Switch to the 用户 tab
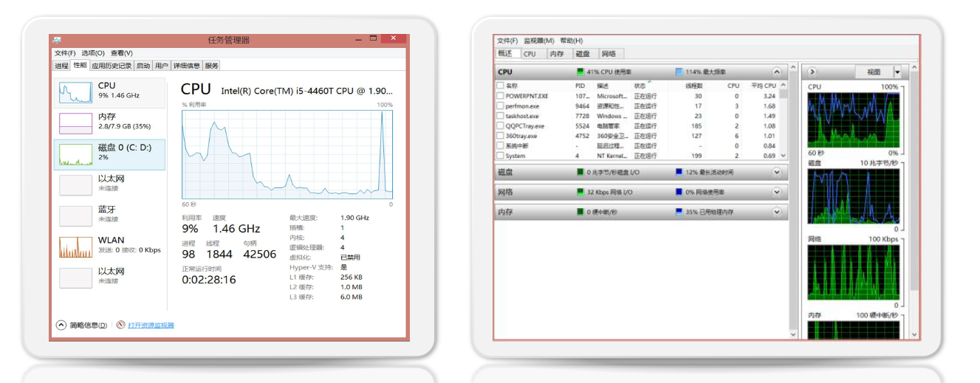The height and width of the screenshot is (383, 980). (x=162, y=66)
